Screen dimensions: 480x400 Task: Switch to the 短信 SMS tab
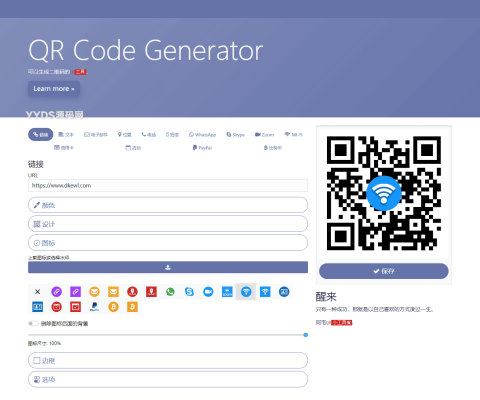coord(172,135)
